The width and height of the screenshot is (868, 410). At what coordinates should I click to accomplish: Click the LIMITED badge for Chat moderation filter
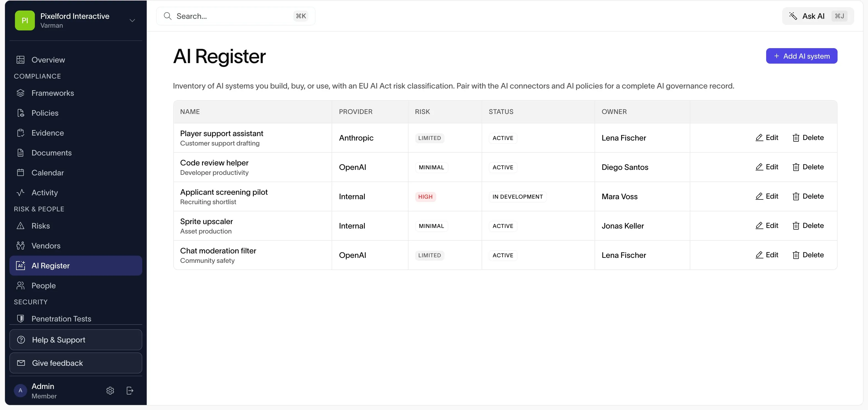[x=429, y=255]
